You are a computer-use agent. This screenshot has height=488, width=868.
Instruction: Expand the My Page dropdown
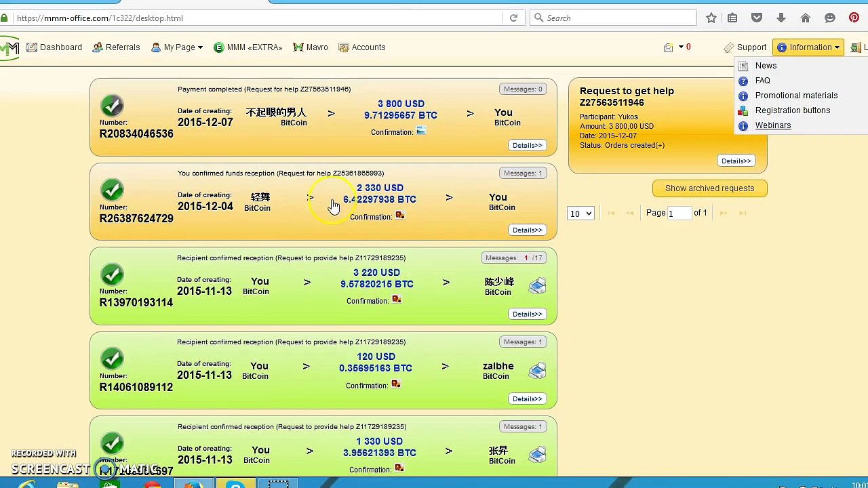[177, 47]
